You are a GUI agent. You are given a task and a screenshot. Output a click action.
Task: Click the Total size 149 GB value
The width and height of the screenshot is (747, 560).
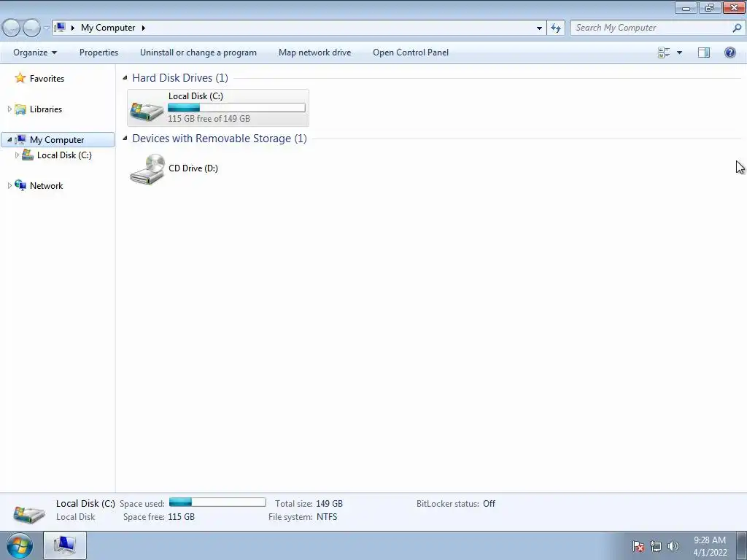(x=329, y=504)
